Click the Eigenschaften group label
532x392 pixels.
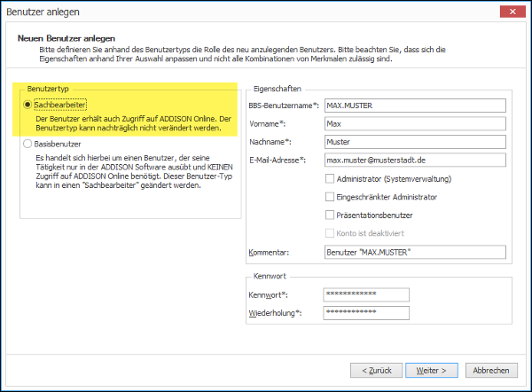(278, 89)
